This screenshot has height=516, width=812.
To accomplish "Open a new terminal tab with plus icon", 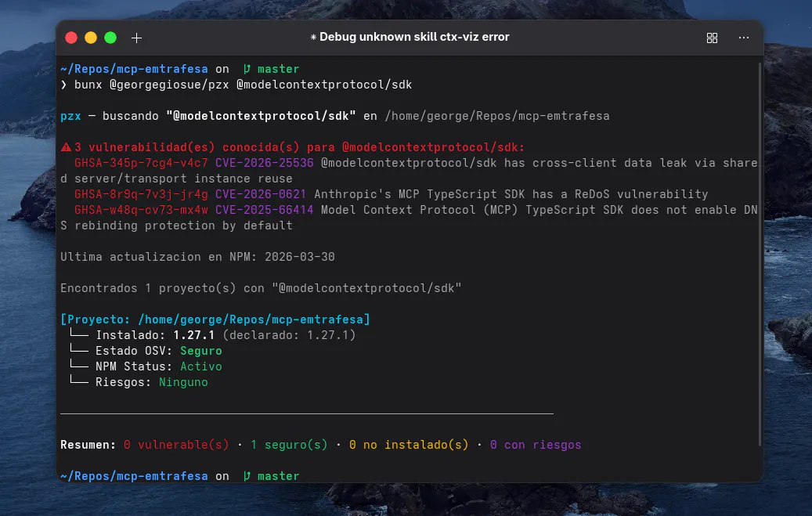I will [136, 38].
